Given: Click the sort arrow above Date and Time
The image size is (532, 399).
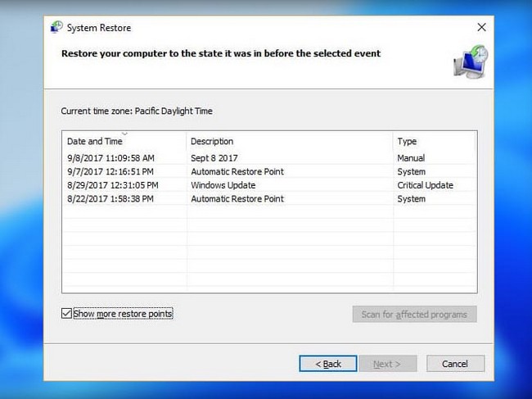Looking at the screenshot, I should coord(124,134).
